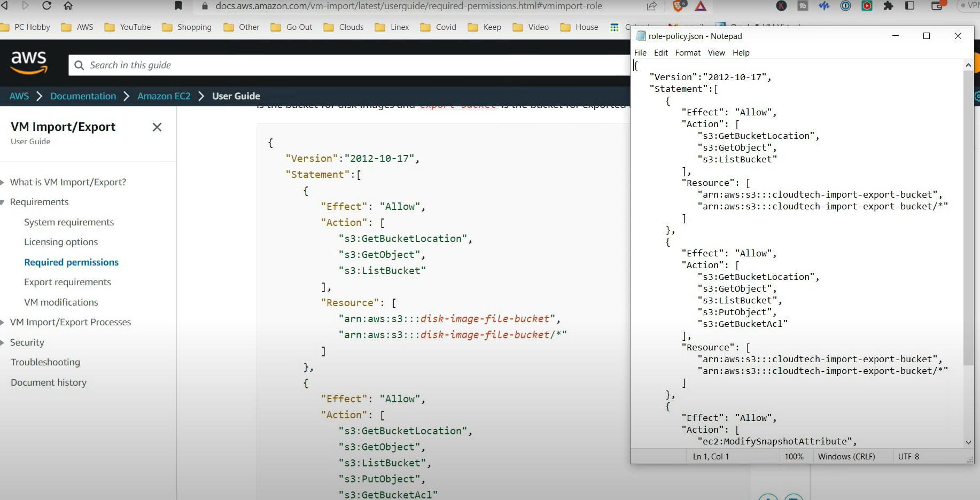Click Notepad scrollbar down arrow
The image size is (980, 500).
[x=968, y=442]
